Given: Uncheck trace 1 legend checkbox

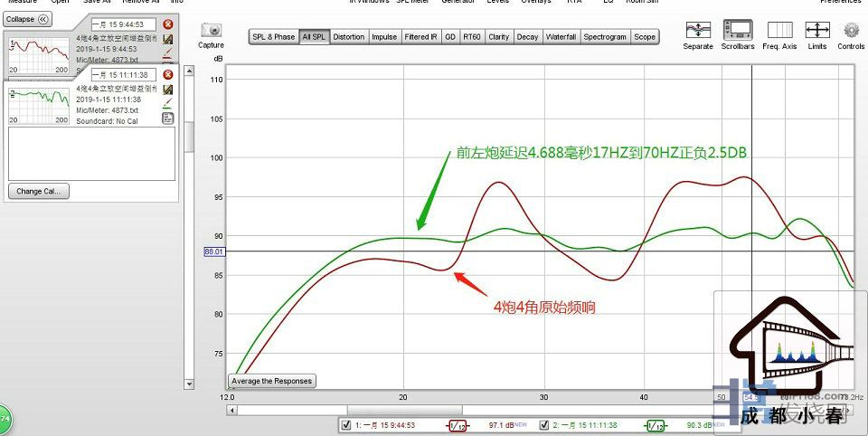Looking at the screenshot, I should 346,424.
